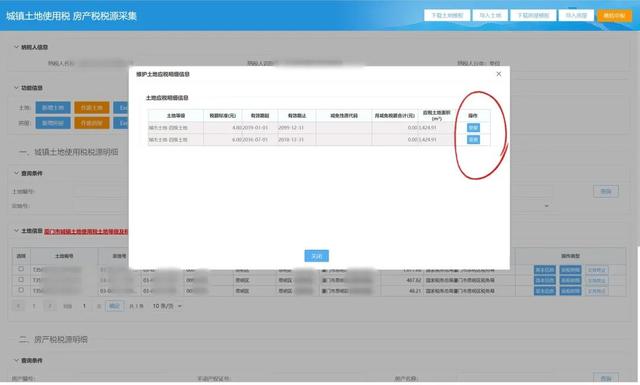Click the blue 关闭 button at dialog bottom

316,256
